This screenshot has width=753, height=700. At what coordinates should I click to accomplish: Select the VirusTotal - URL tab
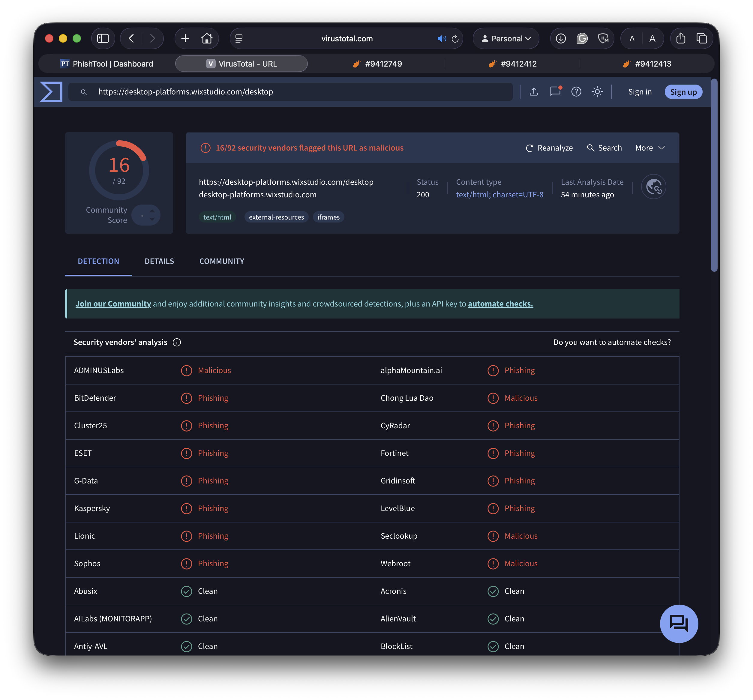241,64
